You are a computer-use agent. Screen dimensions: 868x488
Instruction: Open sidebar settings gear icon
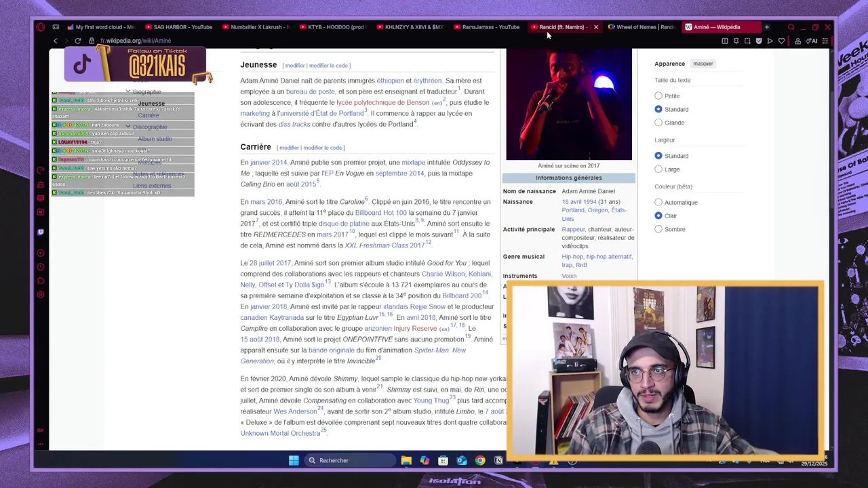(x=41, y=295)
